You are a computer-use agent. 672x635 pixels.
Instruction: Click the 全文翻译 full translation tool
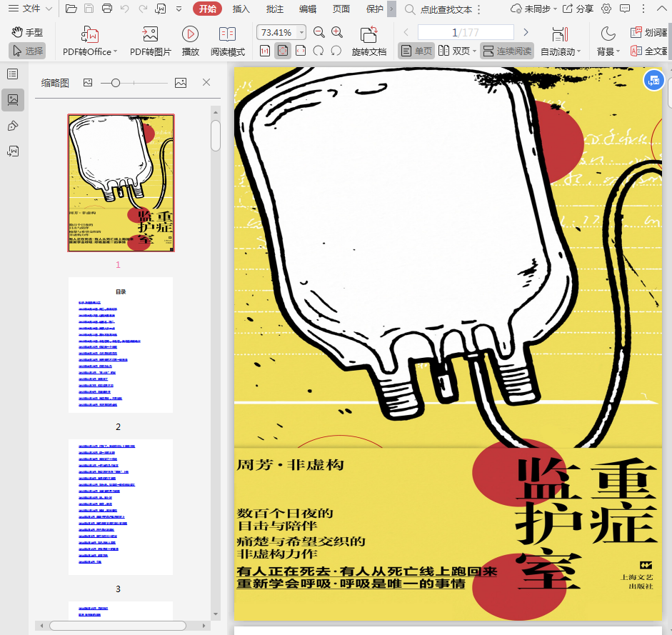click(x=649, y=51)
